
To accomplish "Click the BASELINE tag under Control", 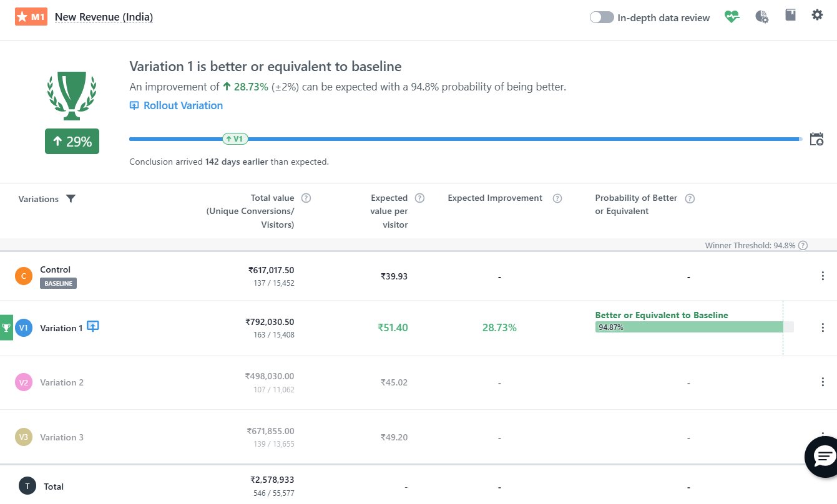I will (x=58, y=283).
